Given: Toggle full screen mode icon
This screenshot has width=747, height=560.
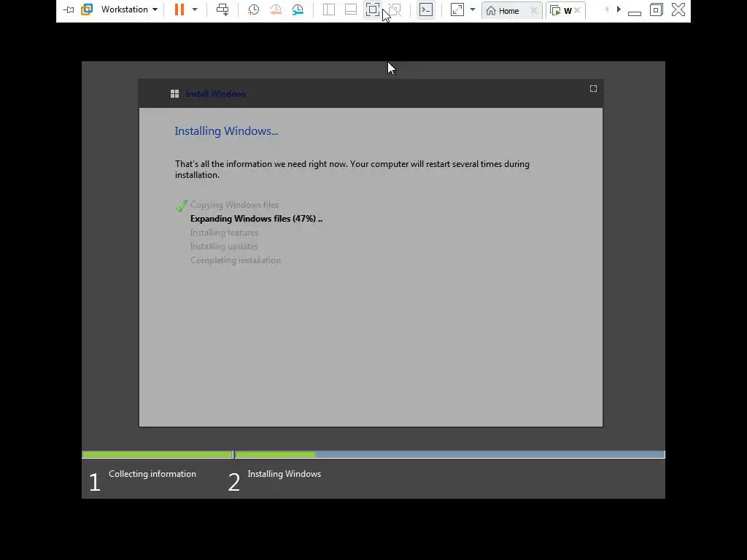Looking at the screenshot, I should pyautogui.click(x=373, y=9).
